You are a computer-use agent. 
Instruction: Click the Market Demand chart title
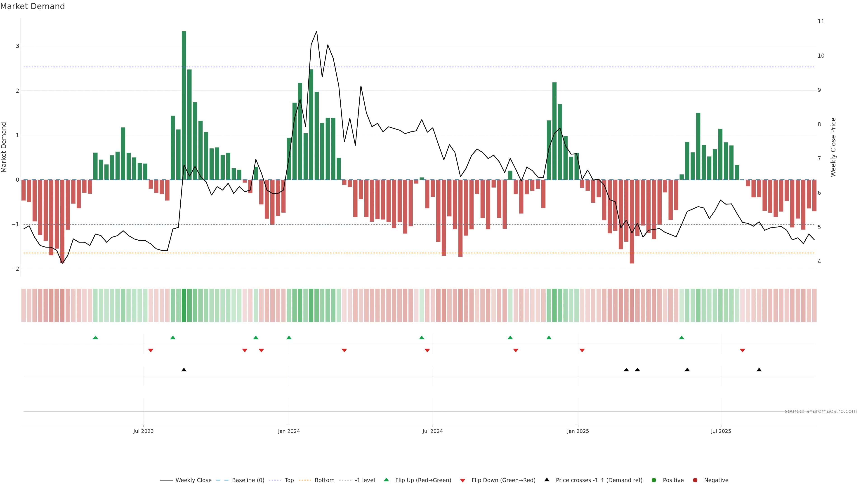32,6
